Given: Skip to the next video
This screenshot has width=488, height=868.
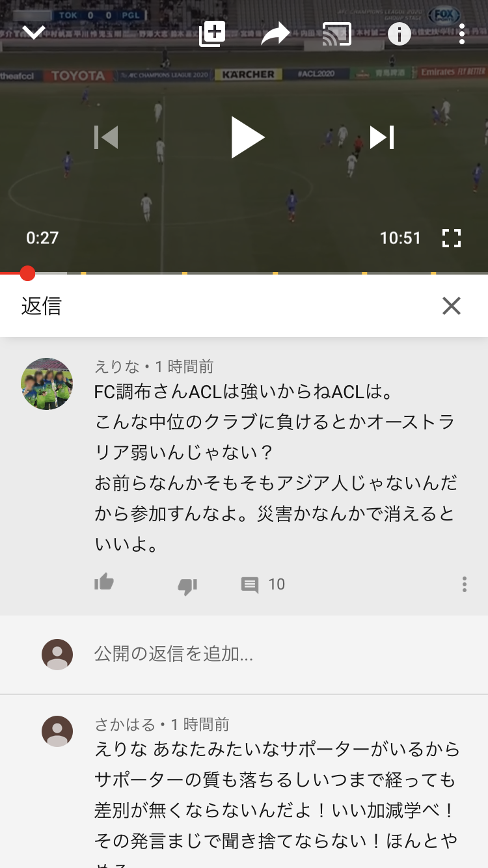Looking at the screenshot, I should 382,137.
